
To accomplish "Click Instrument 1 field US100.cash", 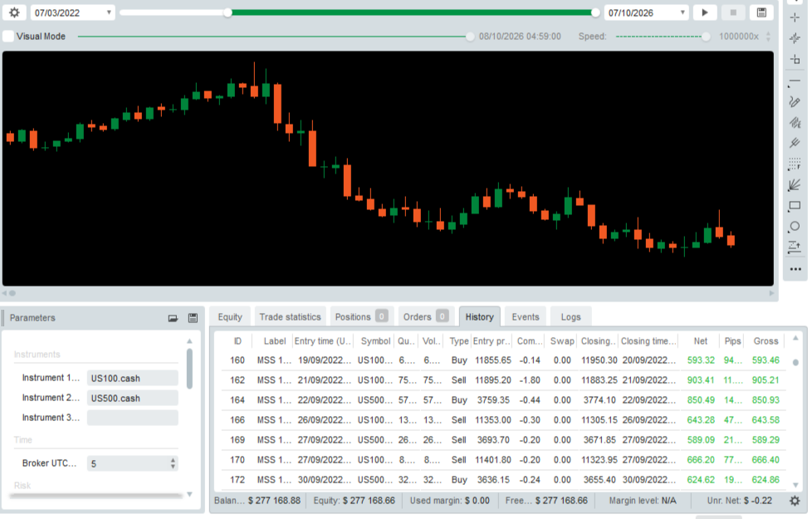I will click(133, 378).
